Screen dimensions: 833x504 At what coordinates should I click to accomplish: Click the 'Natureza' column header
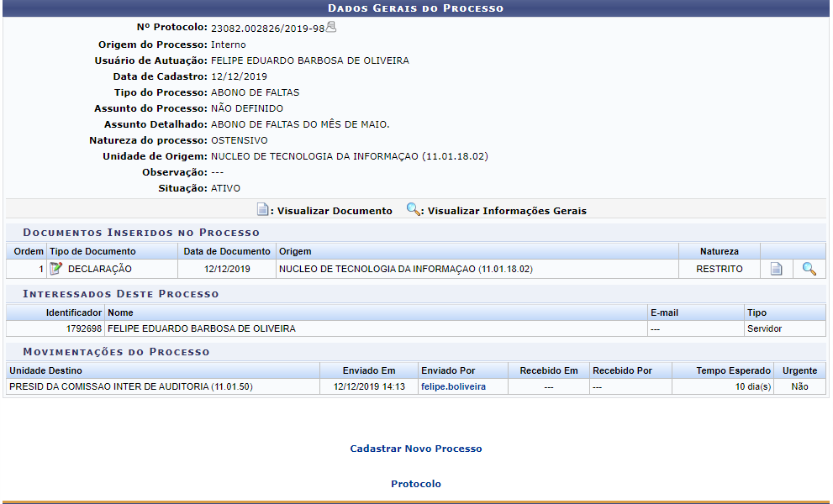[720, 251]
